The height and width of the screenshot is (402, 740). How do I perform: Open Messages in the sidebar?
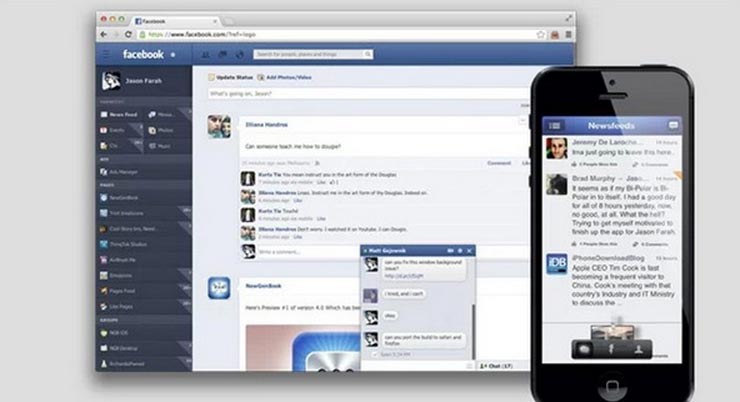(x=161, y=115)
